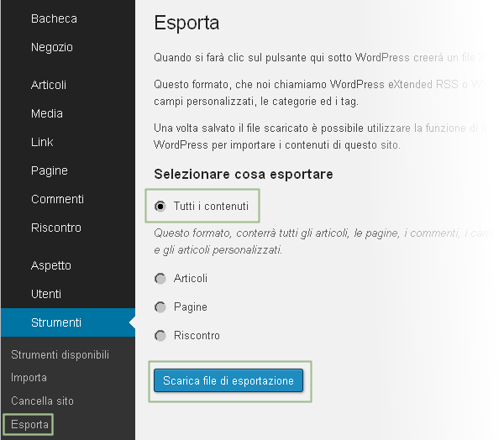Select the Riscontro export radio option
The height and width of the screenshot is (440, 504).
[160, 336]
